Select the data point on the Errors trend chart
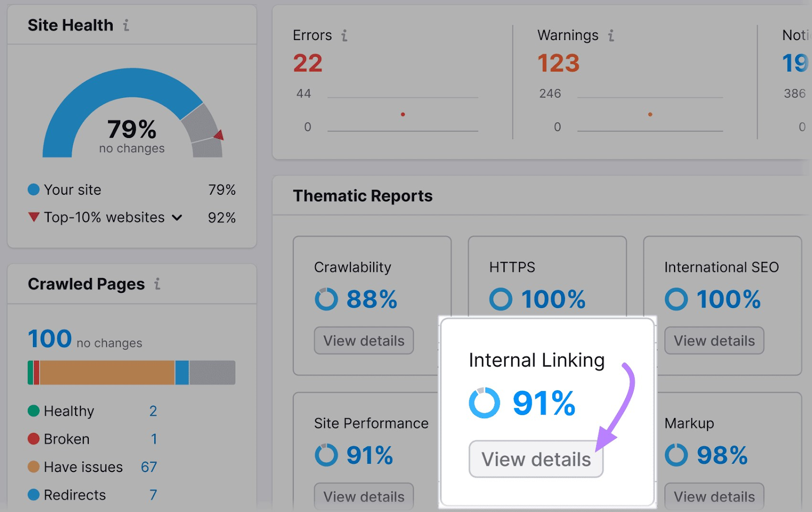This screenshot has width=812, height=512. [x=402, y=115]
